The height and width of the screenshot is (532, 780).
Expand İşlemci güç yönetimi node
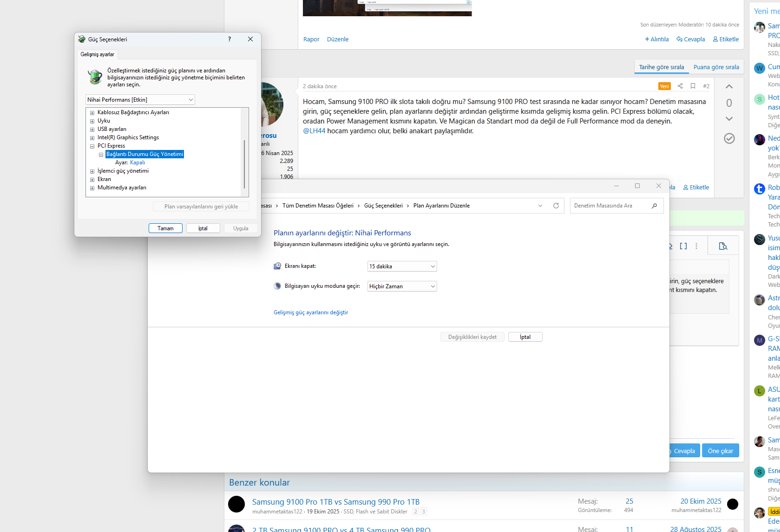92,171
